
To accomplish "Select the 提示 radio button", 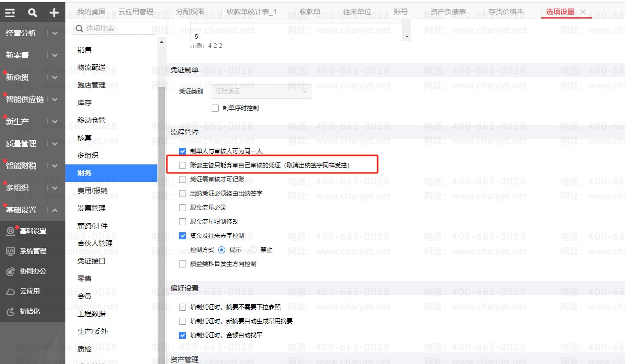I will point(222,249).
